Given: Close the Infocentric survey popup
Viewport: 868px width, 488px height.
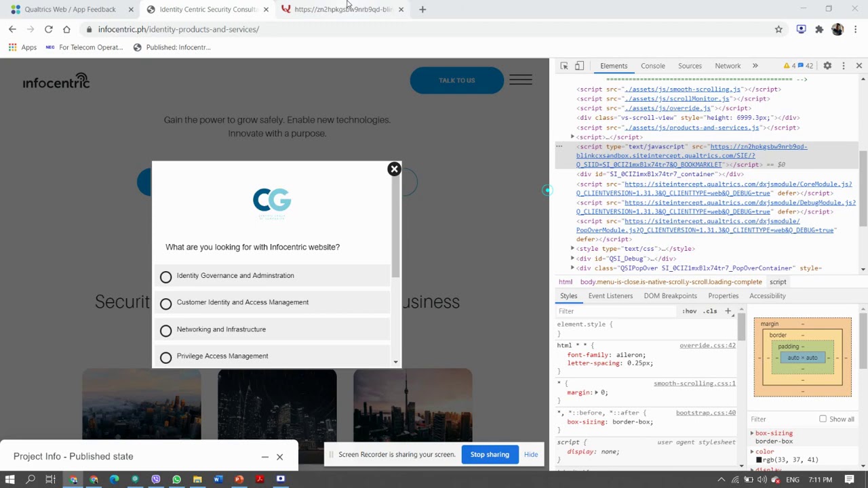Looking at the screenshot, I should pyautogui.click(x=394, y=169).
